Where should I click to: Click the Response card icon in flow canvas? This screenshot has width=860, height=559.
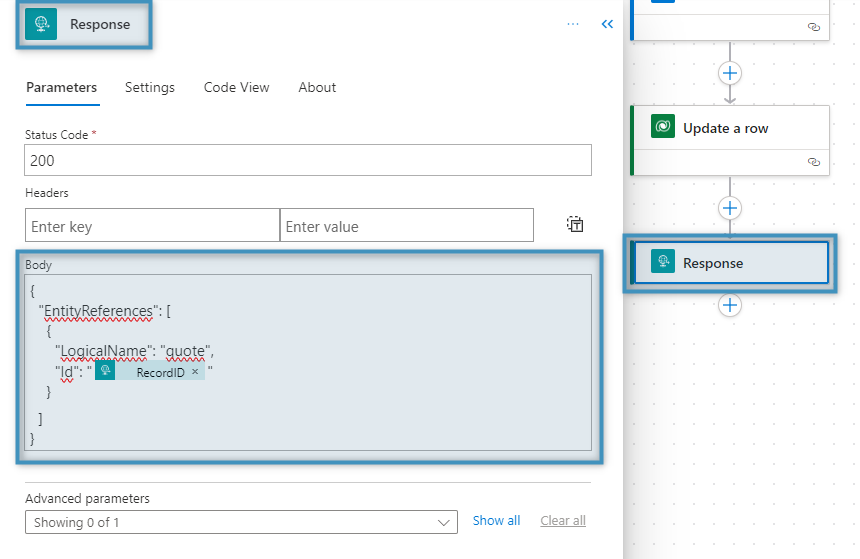663,261
